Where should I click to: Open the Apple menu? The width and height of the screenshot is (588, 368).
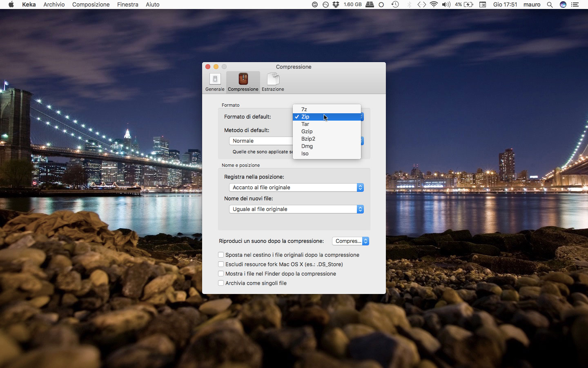[x=11, y=4]
